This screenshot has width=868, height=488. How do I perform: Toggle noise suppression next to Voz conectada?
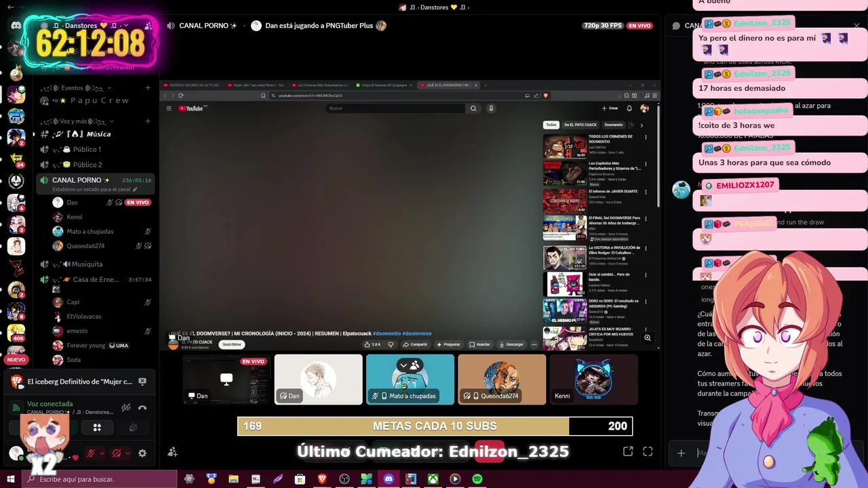[x=125, y=408]
